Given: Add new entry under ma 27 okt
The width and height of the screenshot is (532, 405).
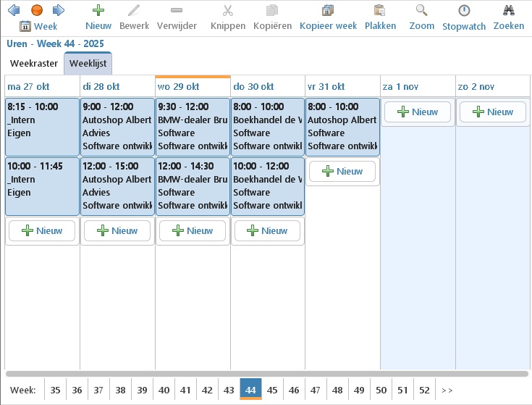Looking at the screenshot, I should (x=42, y=230).
